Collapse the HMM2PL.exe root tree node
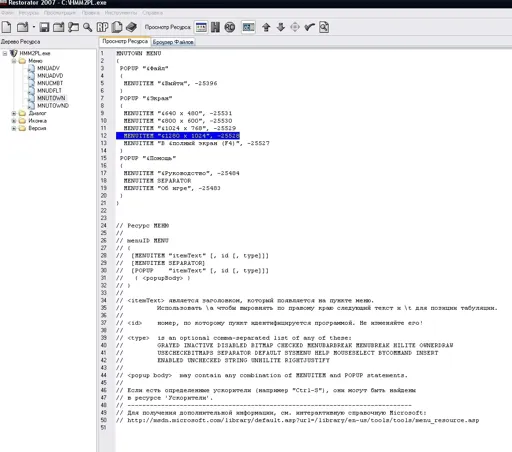 (x=5, y=53)
